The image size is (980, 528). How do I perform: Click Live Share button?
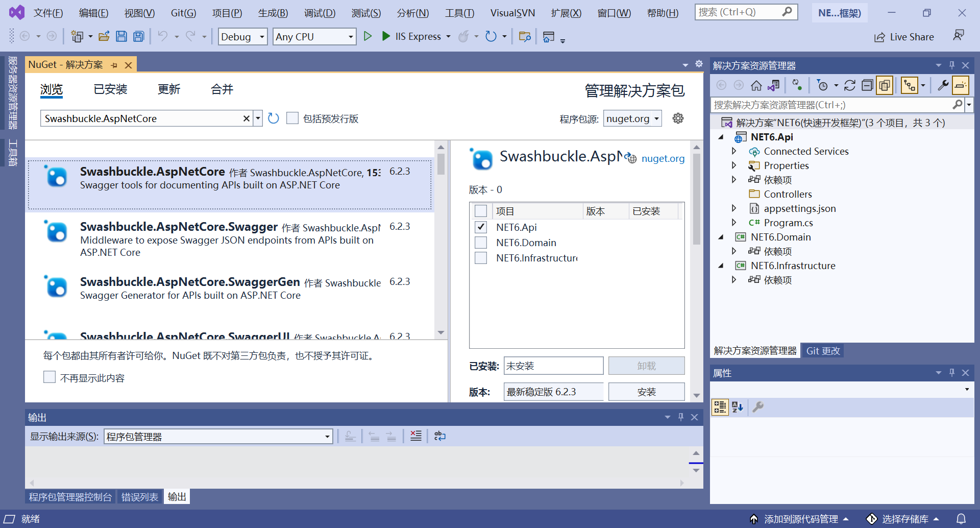[x=904, y=37]
